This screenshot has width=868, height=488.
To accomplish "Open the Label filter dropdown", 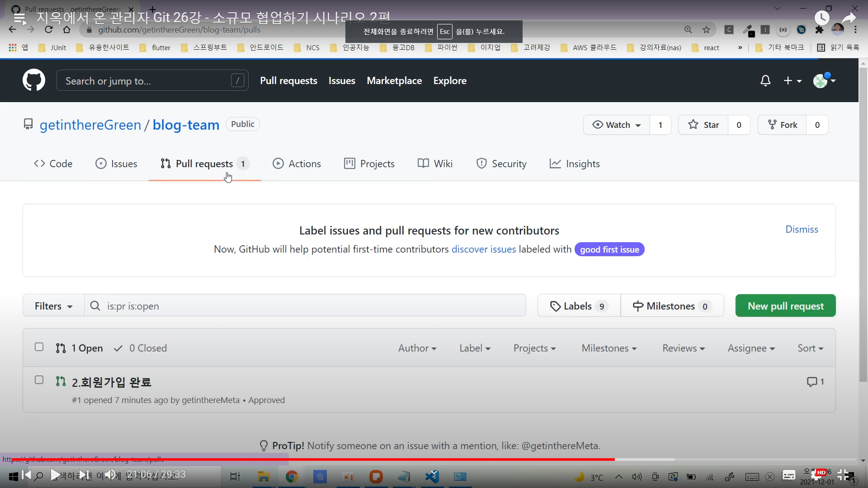I will (475, 348).
